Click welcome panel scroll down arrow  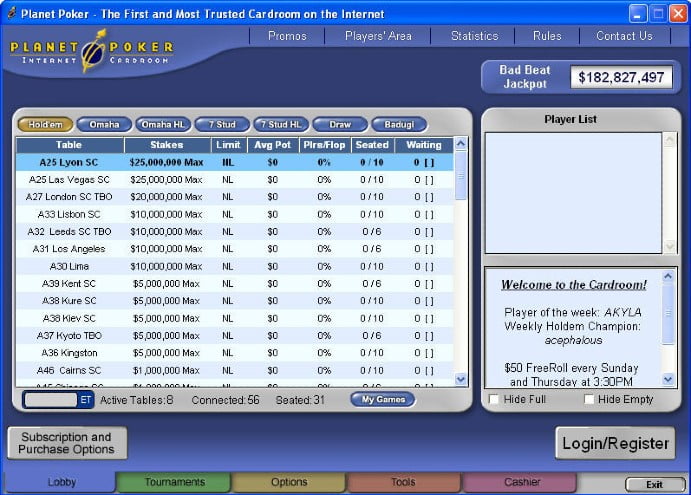(x=668, y=380)
